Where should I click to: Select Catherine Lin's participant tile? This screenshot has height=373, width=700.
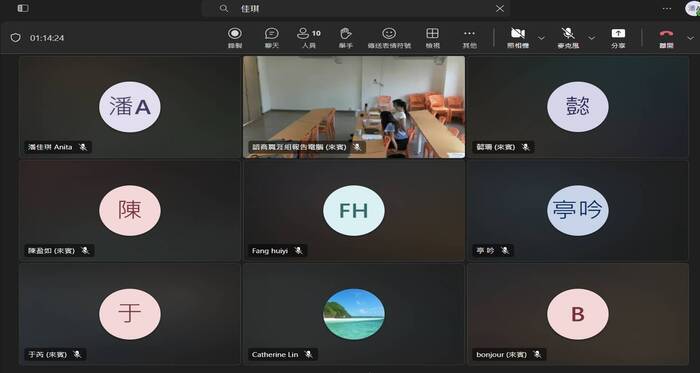[x=354, y=314]
